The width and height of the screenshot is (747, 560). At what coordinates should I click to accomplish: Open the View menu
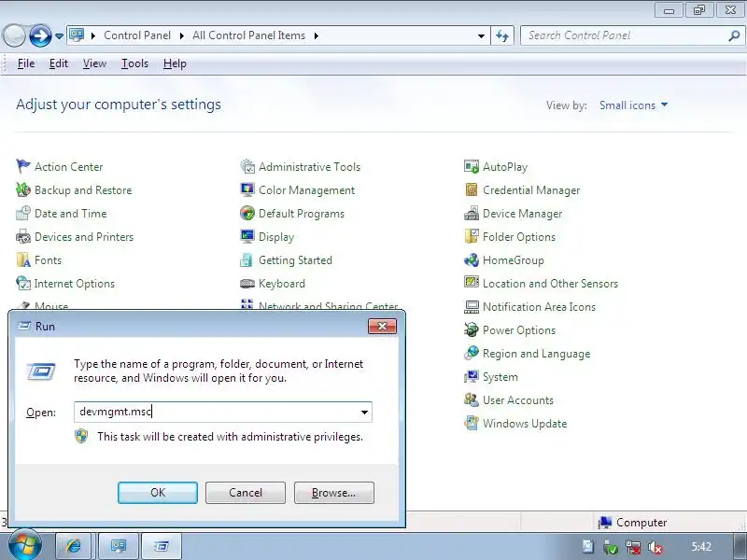[94, 63]
